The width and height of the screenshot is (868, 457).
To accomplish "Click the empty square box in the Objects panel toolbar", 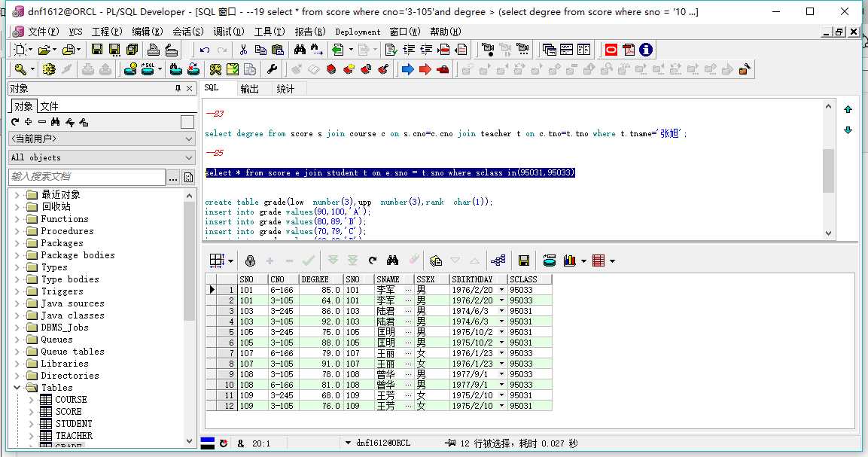I will [187, 122].
